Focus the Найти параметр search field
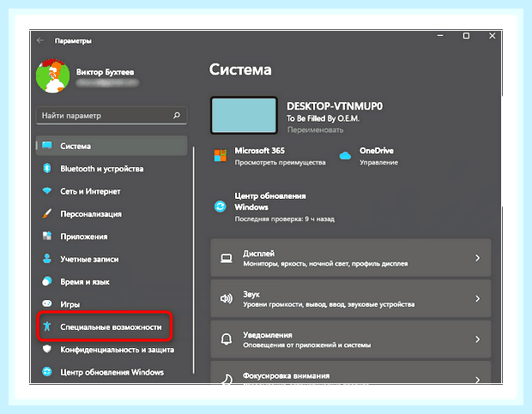Screen dimensions: 532x414 [x=112, y=116]
